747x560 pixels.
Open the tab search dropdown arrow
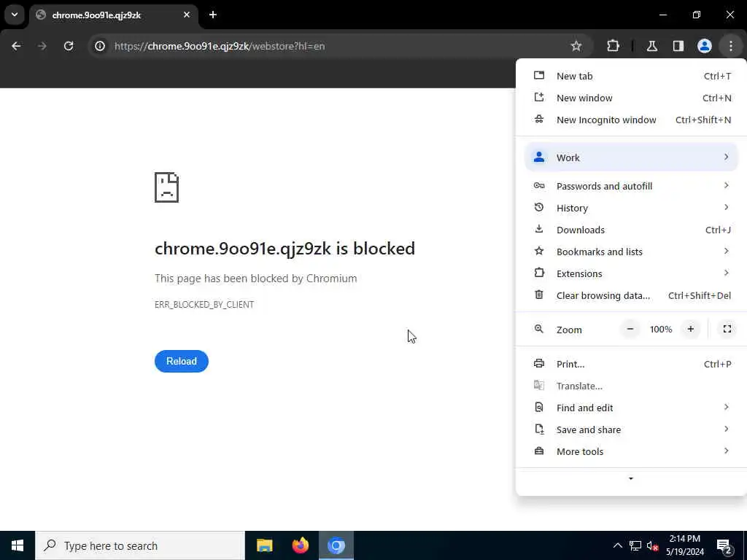pos(15,15)
